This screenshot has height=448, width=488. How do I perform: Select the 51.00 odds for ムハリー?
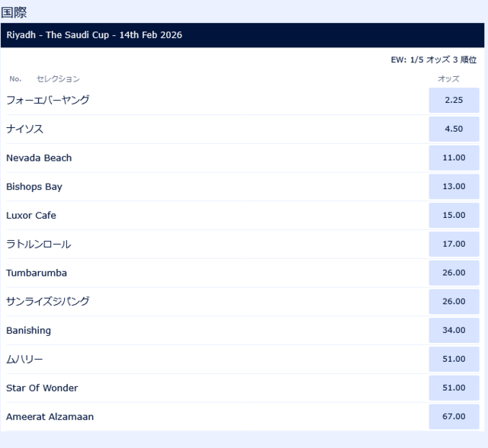454,359
